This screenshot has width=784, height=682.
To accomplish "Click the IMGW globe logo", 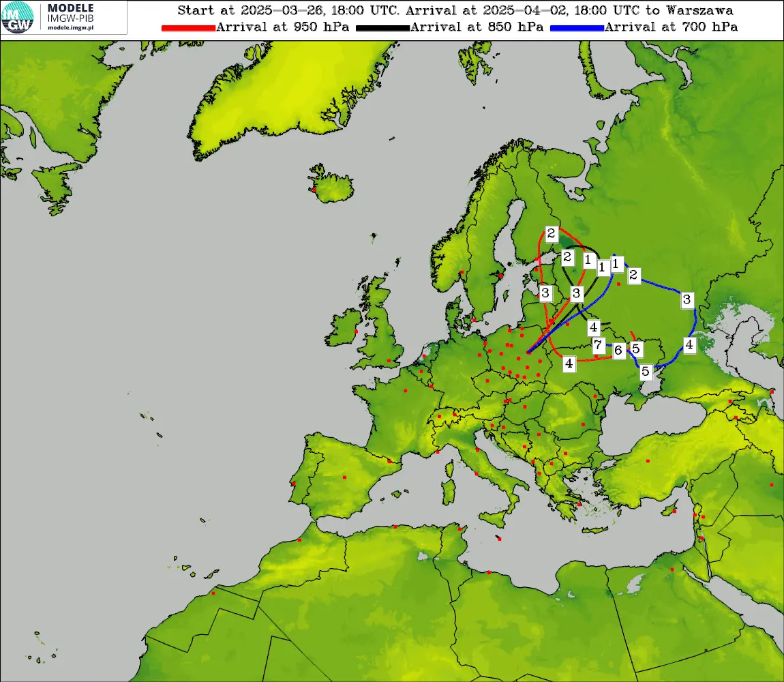I will tap(18, 17).
